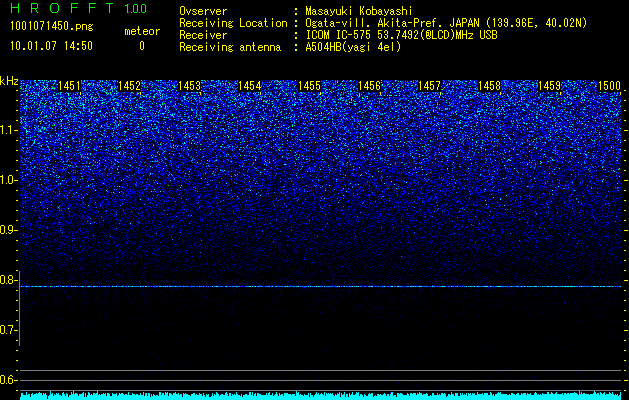Viewport: 629px width, 400px height.
Task: Click the 1458 time marker
Action: (x=489, y=86)
